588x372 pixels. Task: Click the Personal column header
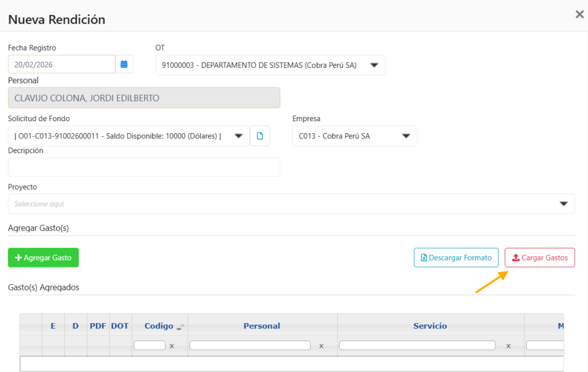coord(262,325)
